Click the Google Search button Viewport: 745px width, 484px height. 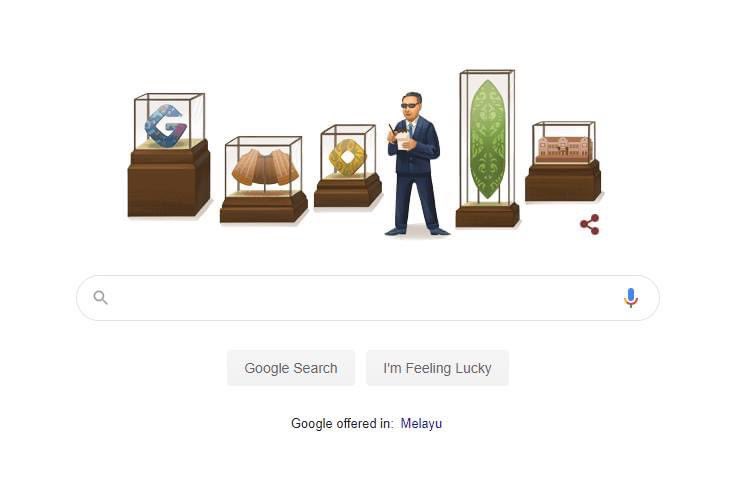(291, 368)
